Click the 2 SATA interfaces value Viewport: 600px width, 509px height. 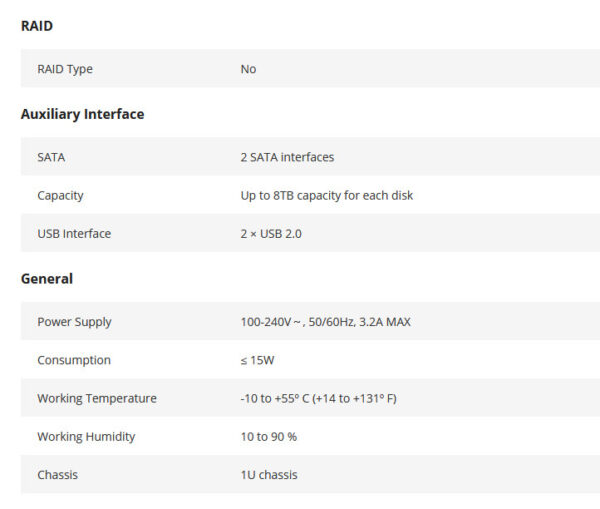point(287,157)
